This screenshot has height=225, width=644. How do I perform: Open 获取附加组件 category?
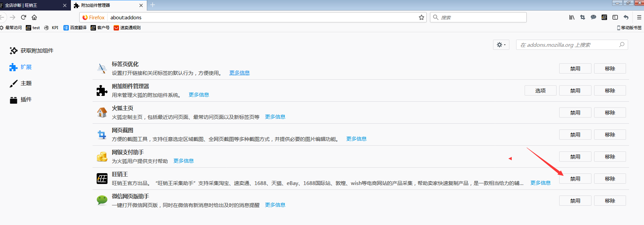coord(32,50)
